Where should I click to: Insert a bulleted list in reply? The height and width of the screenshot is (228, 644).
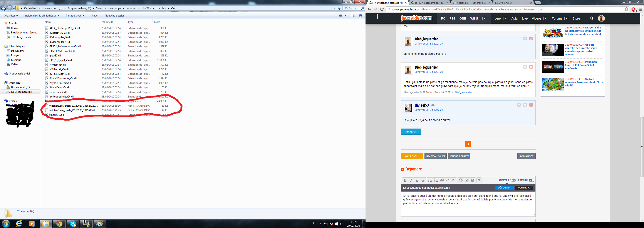(x=430, y=180)
